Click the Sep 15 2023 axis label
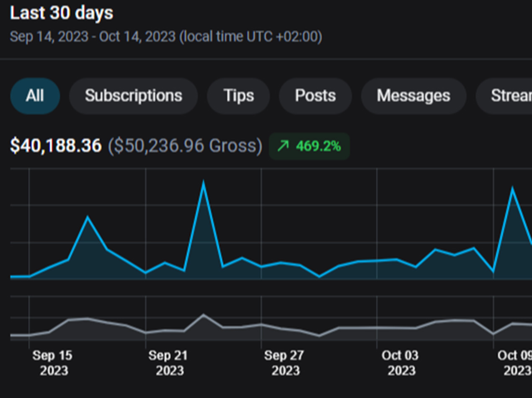 (x=52, y=363)
